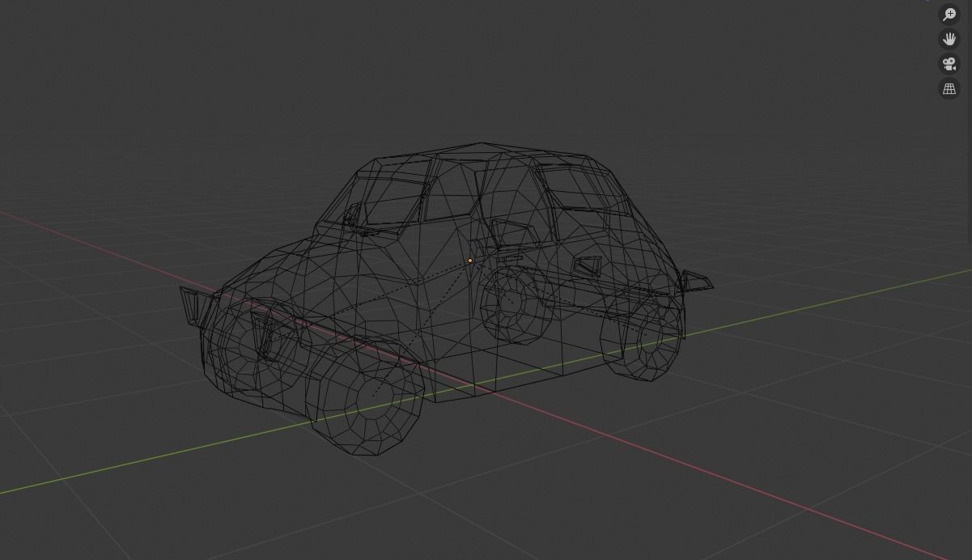972x560 pixels.
Task: Click the zoom view magnifier icon
Action: click(949, 15)
